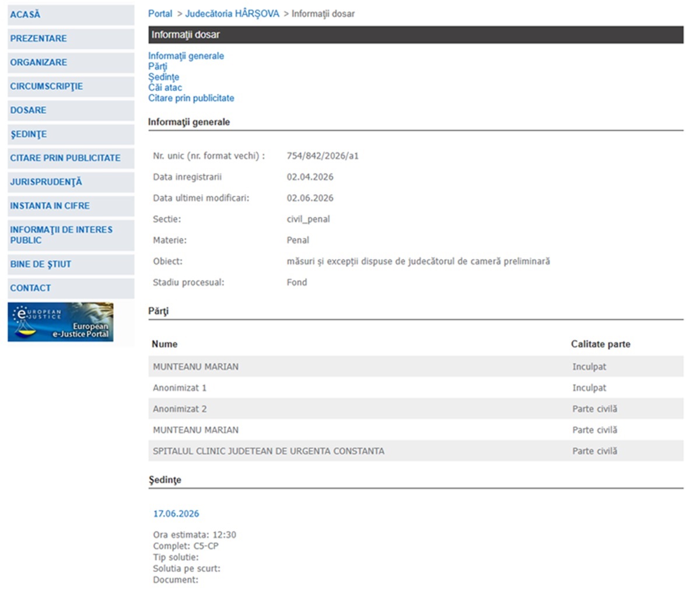This screenshot has width=700, height=599.
Task: Select last modified date 02.06.2026
Action: tap(310, 198)
